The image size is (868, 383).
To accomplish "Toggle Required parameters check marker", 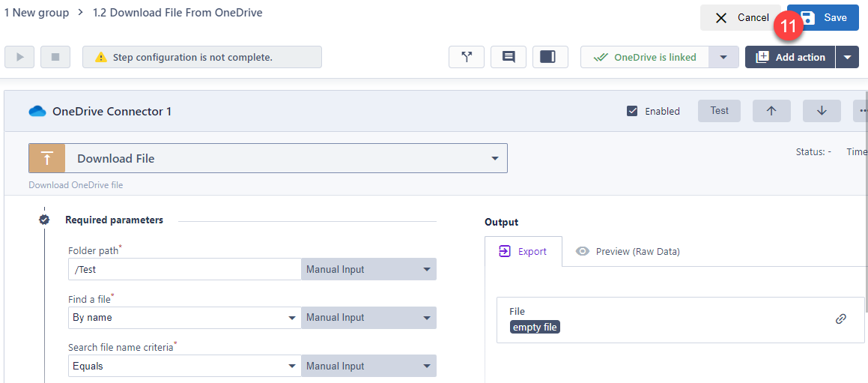I will pyautogui.click(x=44, y=220).
